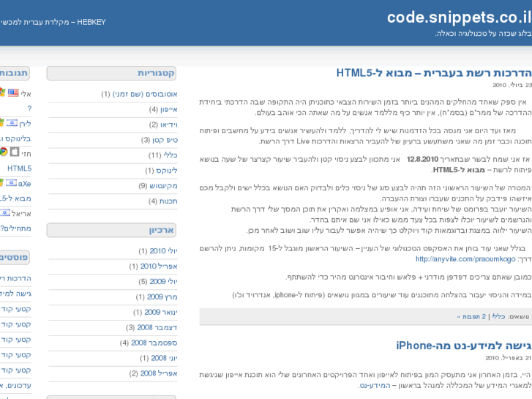Image resolution: width=532 pixels, height=399 pixels.
Task: Click the Israel flag icon beside לירן
Action: tap(12, 123)
